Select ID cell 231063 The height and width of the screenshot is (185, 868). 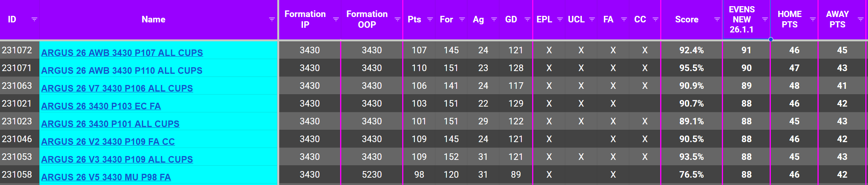coord(17,86)
